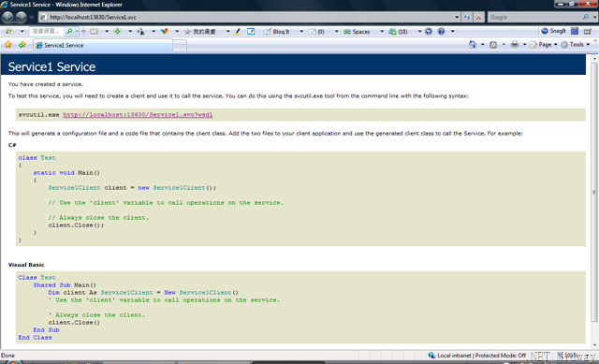Stop loading with the red X button

[x=478, y=17]
